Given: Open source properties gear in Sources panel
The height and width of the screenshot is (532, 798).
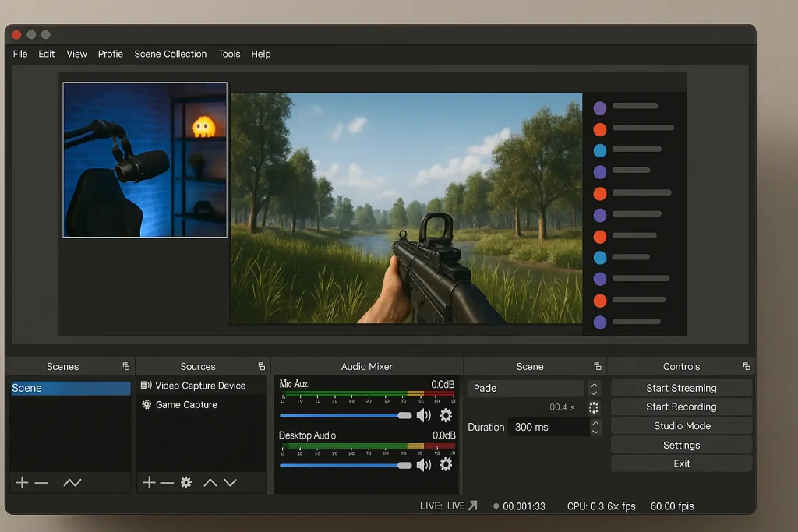Looking at the screenshot, I should pos(185,483).
